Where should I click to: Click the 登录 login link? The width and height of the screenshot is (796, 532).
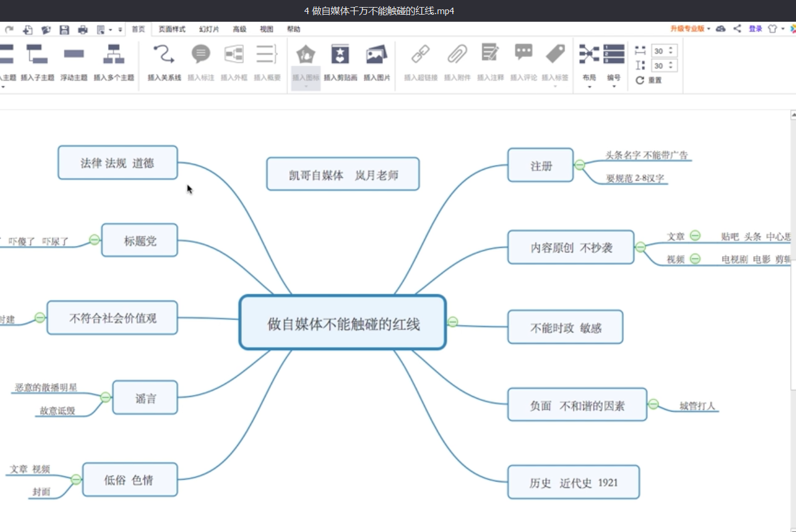(755, 28)
